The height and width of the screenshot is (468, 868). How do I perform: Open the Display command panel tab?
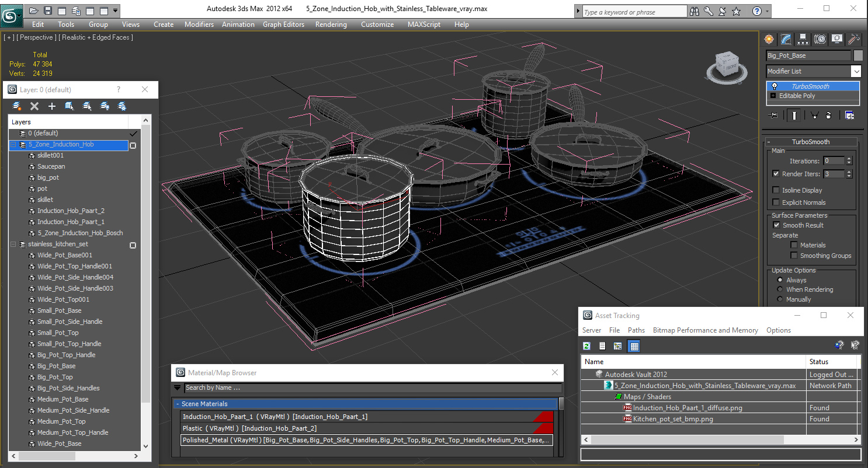point(837,39)
